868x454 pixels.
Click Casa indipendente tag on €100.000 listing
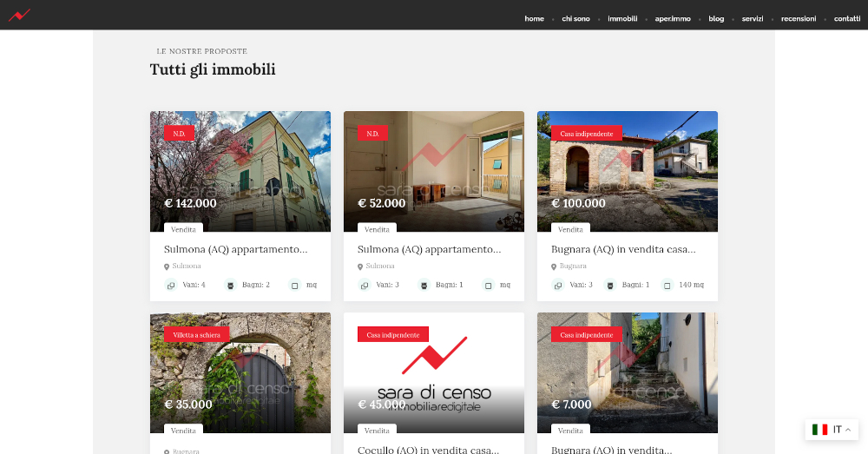tap(586, 134)
